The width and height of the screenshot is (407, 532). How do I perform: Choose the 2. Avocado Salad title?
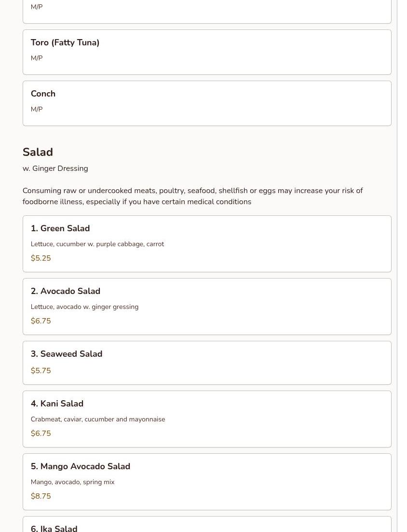click(x=66, y=291)
